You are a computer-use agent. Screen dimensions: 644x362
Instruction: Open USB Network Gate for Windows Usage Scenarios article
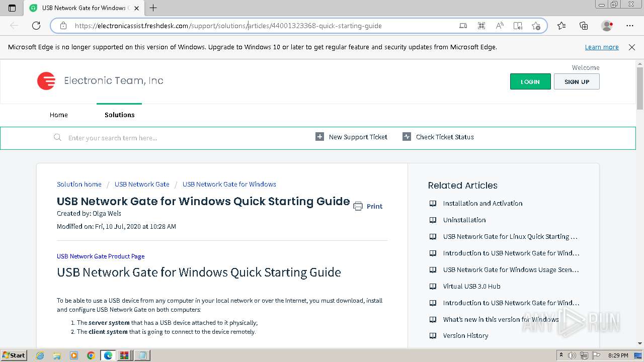511,269
